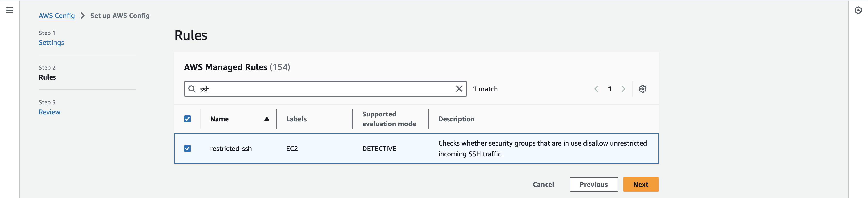868x198 pixels.
Task: Click the EC2 label cell
Action: click(x=292, y=149)
